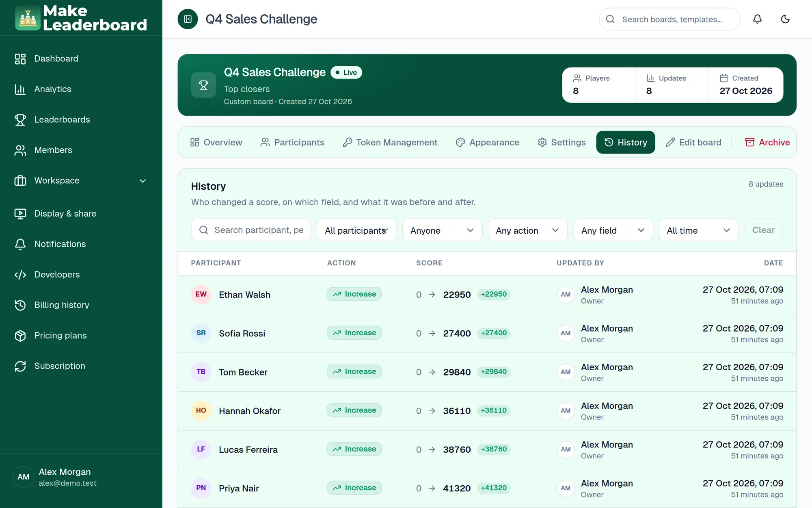The width and height of the screenshot is (812, 508).
Task: Click the Leaderboards trophy icon in sidebar
Action: tap(20, 120)
